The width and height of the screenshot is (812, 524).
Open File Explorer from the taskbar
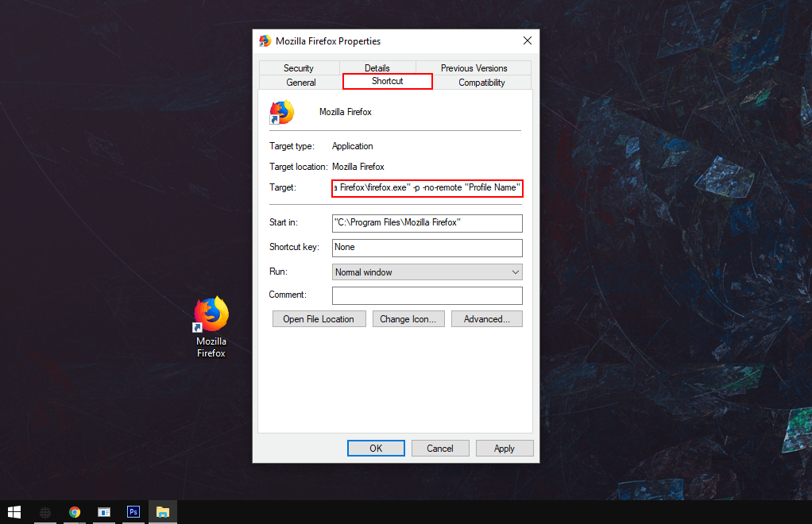(163, 512)
